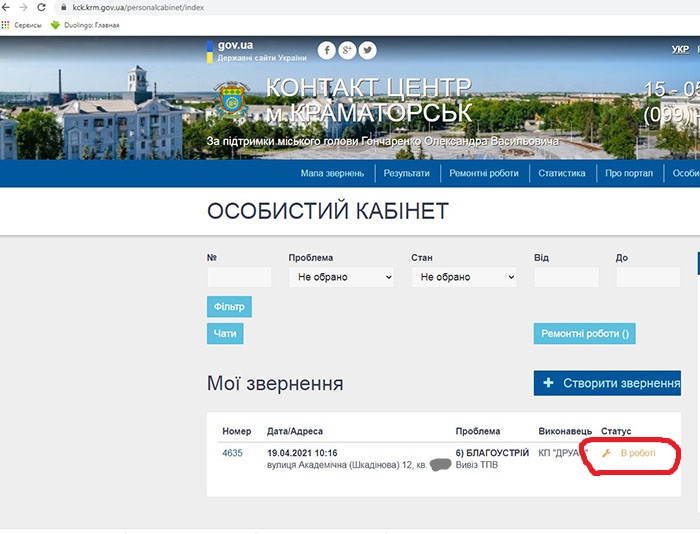Viewport: 700px width, 534px height.
Task: Expand the Проблема dropdown
Action: pyautogui.click(x=341, y=277)
